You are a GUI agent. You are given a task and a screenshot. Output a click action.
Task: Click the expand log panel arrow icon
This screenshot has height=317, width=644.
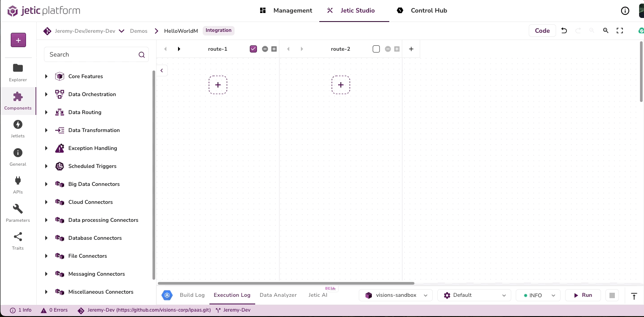(634, 296)
